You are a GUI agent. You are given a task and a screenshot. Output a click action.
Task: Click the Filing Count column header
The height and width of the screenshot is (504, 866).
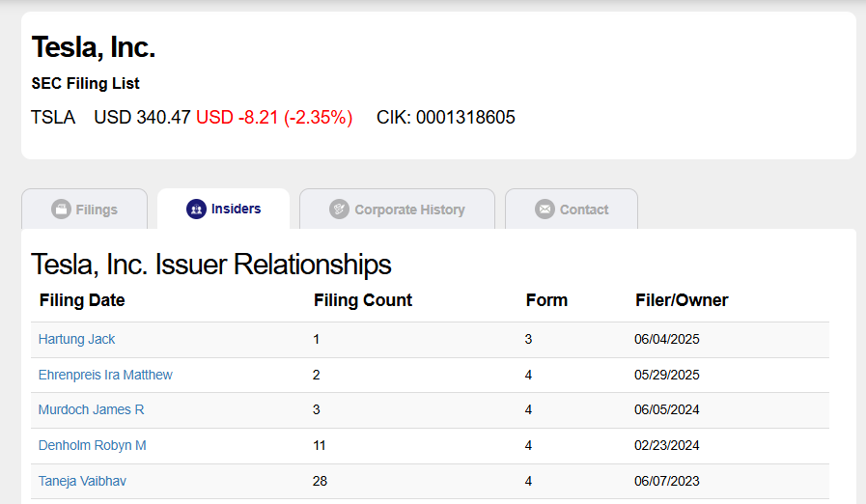(363, 300)
